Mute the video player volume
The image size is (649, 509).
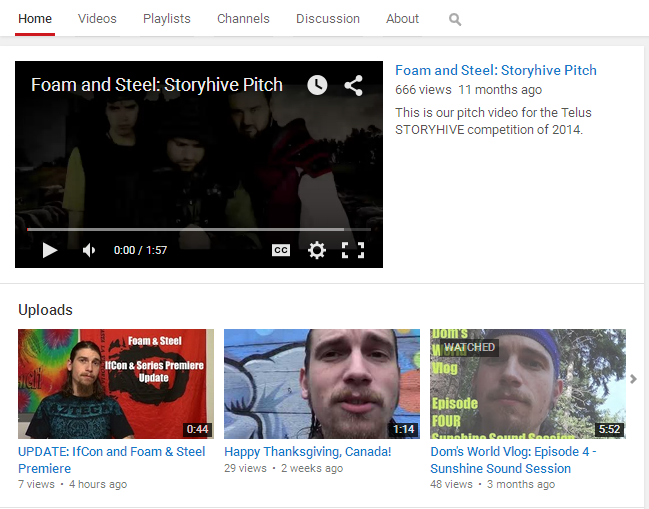click(x=89, y=250)
